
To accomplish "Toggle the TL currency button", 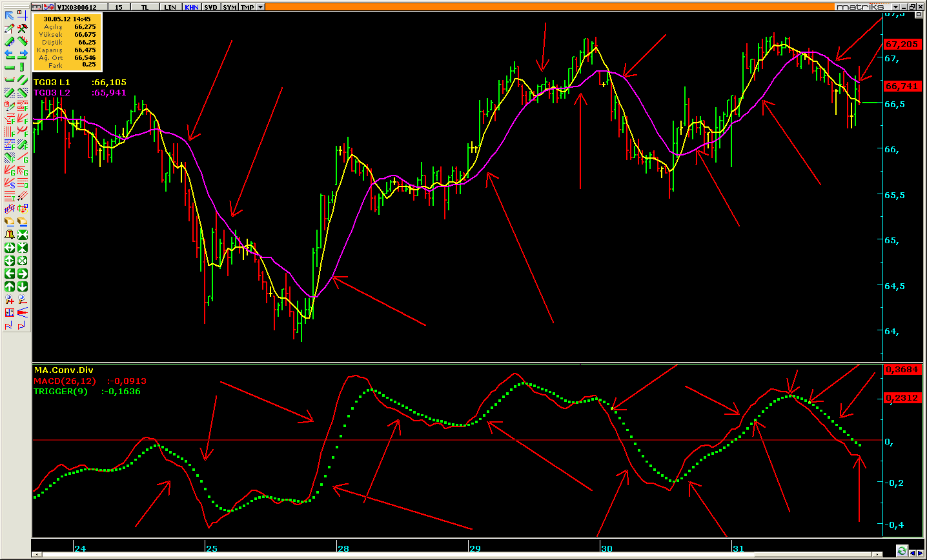I will point(145,7).
